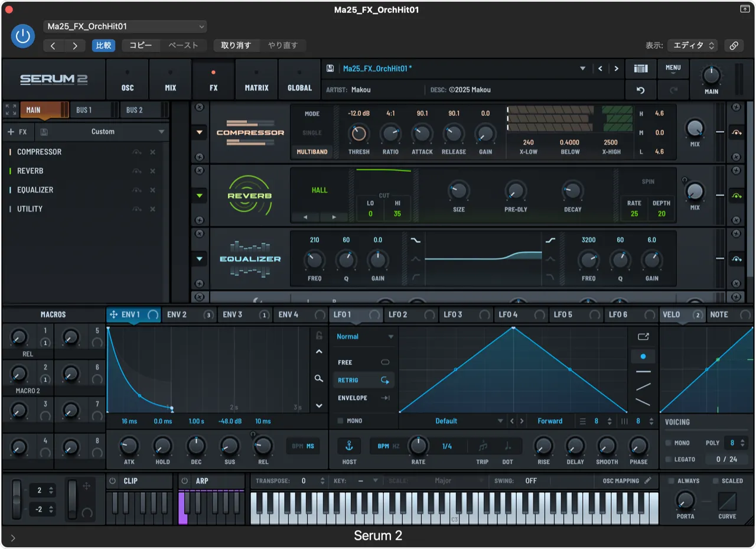Click the MULTIBAND mode button

coord(312,152)
